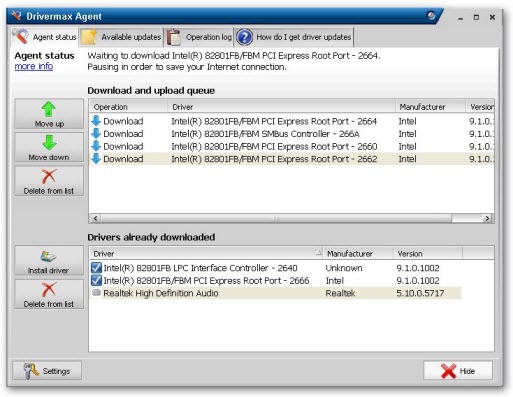This screenshot has width=513, height=397.
Task: Select row PCI Express Root Port - 2660
Action: pyautogui.click(x=292, y=146)
